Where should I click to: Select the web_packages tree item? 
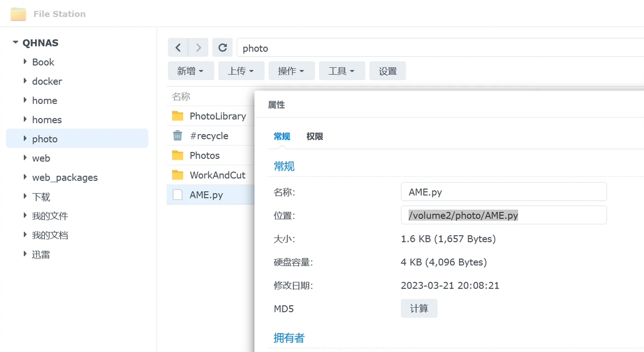coord(65,178)
